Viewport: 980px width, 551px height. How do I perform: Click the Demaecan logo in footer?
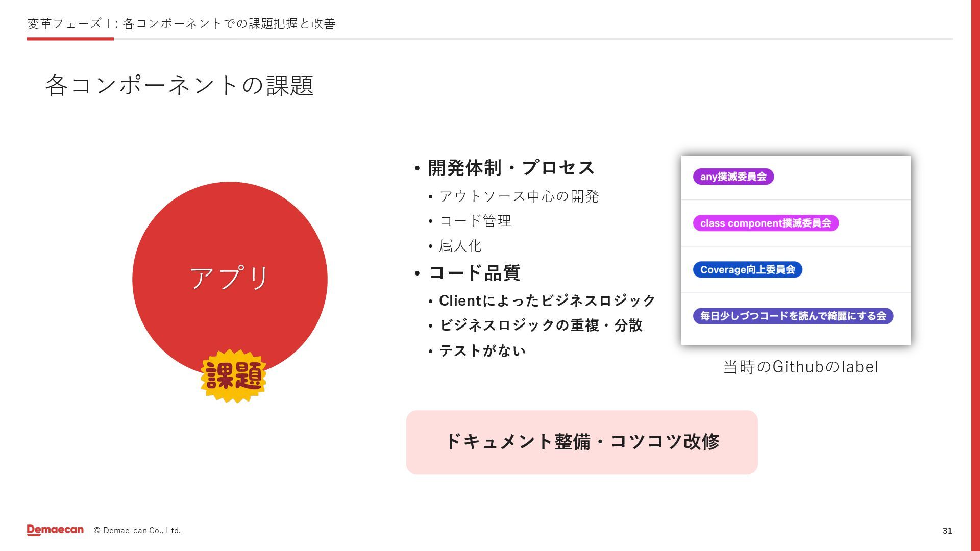tap(55, 530)
